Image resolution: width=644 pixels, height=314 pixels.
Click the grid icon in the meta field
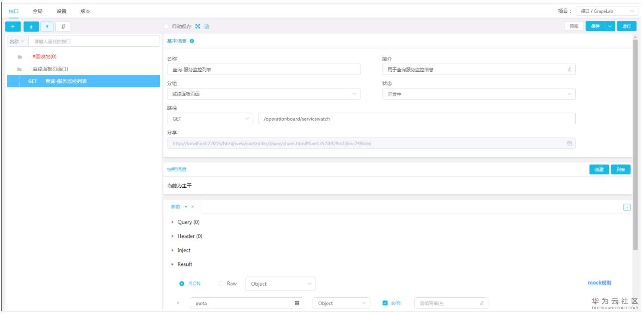[x=297, y=303]
